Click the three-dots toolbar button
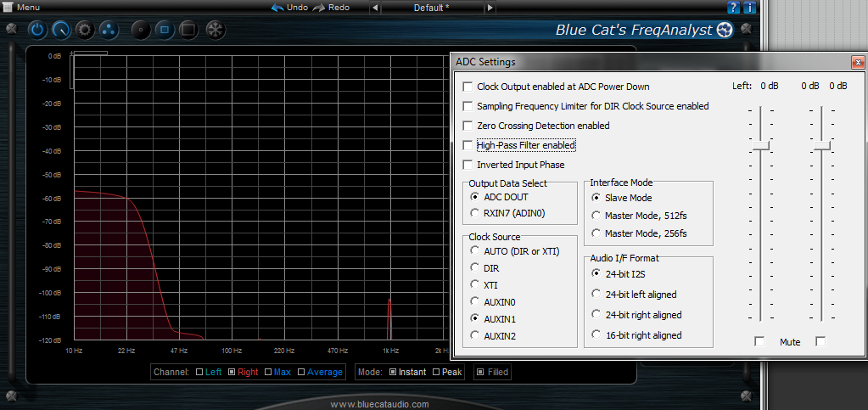Screen dimensions: 868x410 pos(109,30)
